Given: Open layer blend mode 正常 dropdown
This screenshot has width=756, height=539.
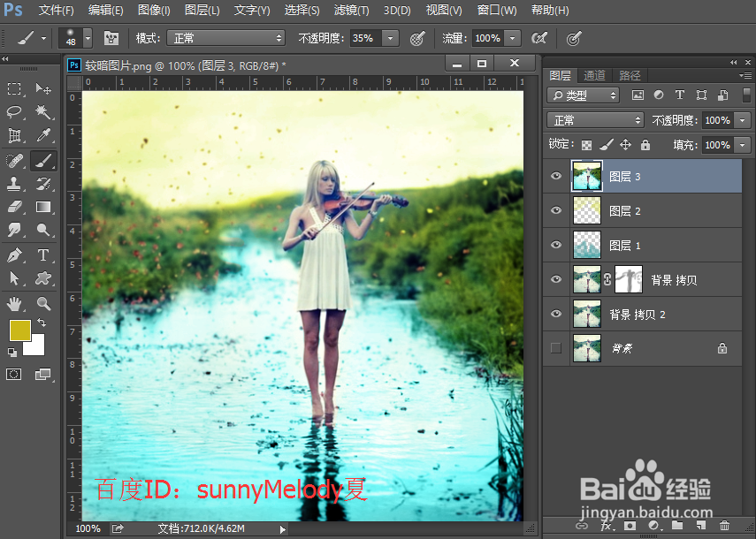Looking at the screenshot, I should tap(595, 120).
